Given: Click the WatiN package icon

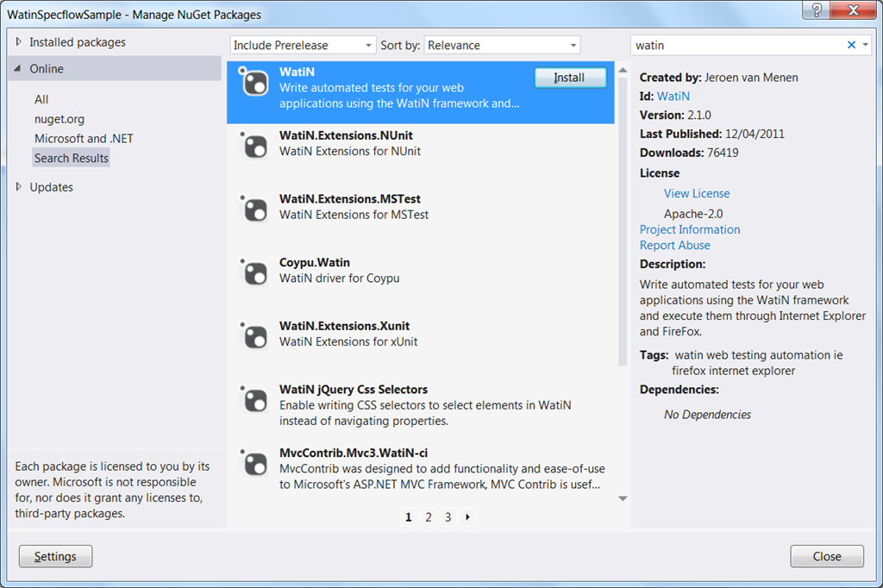Looking at the screenshot, I should tap(254, 82).
